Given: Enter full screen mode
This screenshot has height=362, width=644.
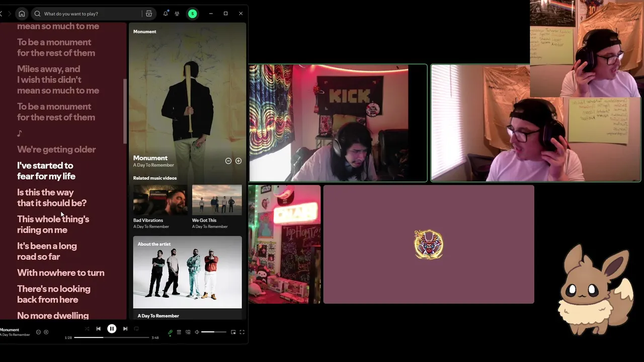Looking at the screenshot, I should pyautogui.click(x=242, y=332).
